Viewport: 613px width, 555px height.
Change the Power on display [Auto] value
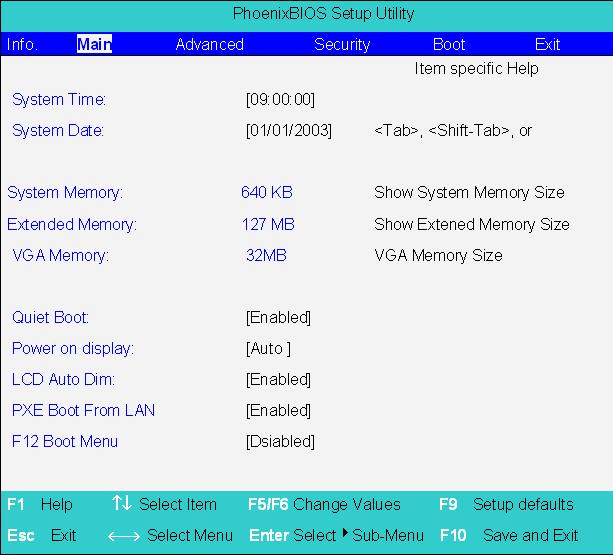(268, 348)
